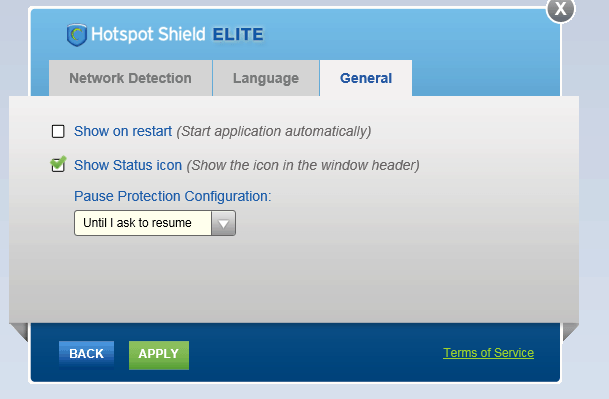This screenshot has width=609, height=399.
Task: Click the blue BACK button
Action: [86, 354]
